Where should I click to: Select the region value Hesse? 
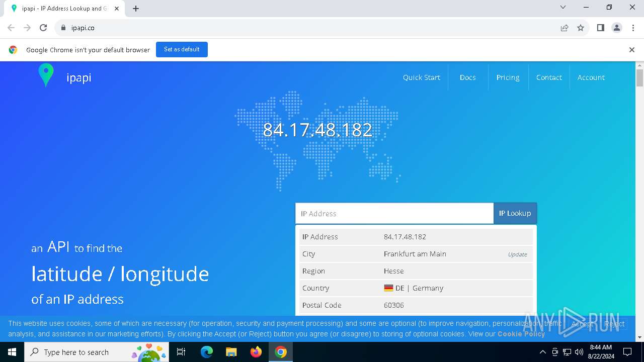[x=393, y=271]
